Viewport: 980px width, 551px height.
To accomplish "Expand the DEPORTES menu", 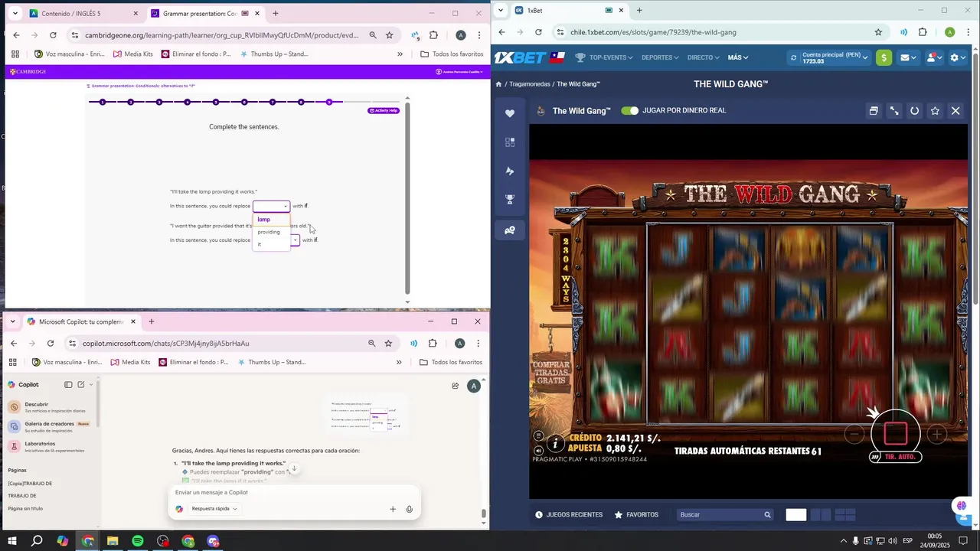I will pos(660,57).
